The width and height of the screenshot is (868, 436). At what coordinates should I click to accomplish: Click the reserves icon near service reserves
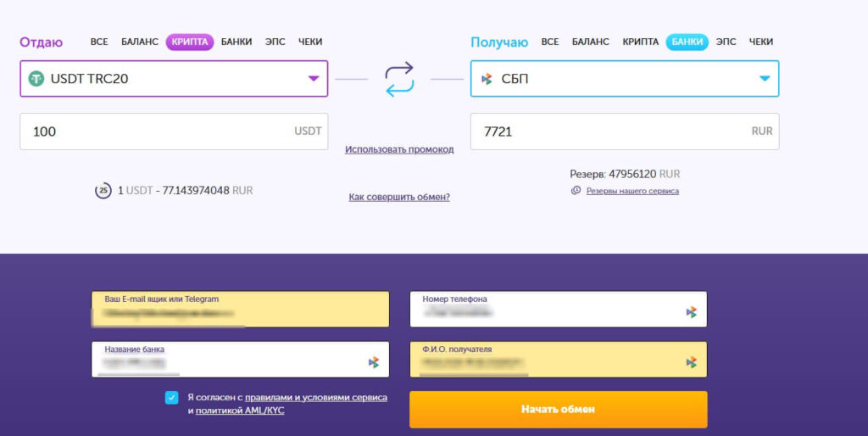click(x=576, y=191)
